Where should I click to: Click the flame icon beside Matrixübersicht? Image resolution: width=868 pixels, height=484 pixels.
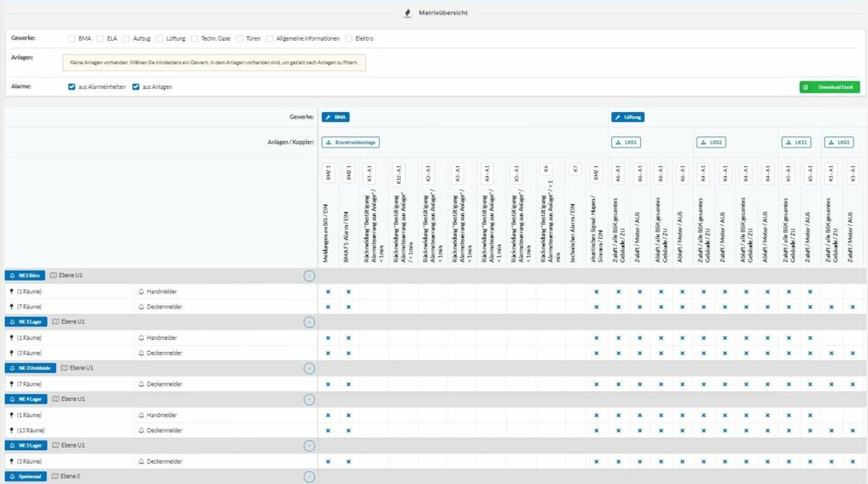[408, 13]
